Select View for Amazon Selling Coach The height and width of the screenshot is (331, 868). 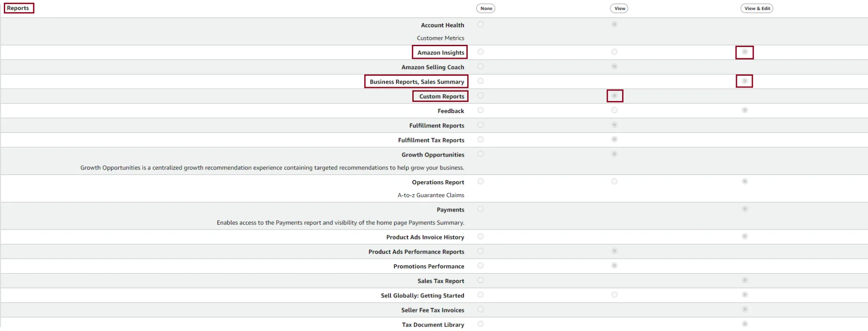[614, 66]
